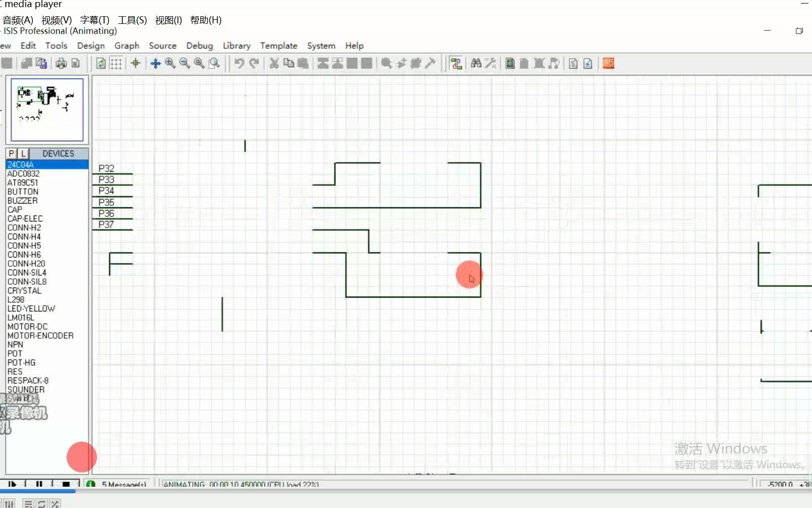Open the Library menu
Image resolution: width=812 pixels, height=508 pixels.
236,46
